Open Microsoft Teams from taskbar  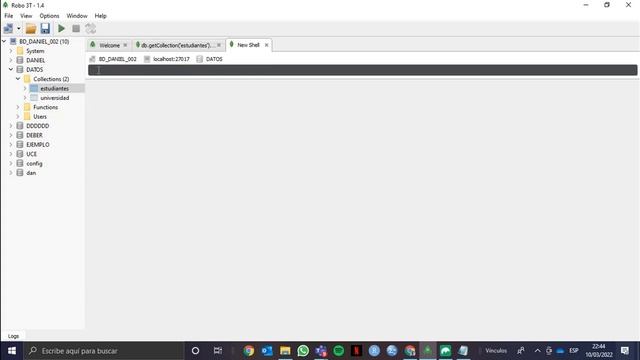(x=321, y=351)
